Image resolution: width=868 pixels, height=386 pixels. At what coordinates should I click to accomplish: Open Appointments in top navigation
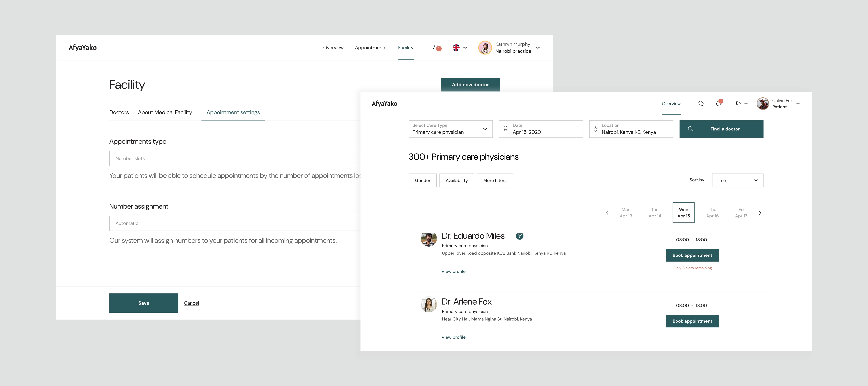coord(370,48)
